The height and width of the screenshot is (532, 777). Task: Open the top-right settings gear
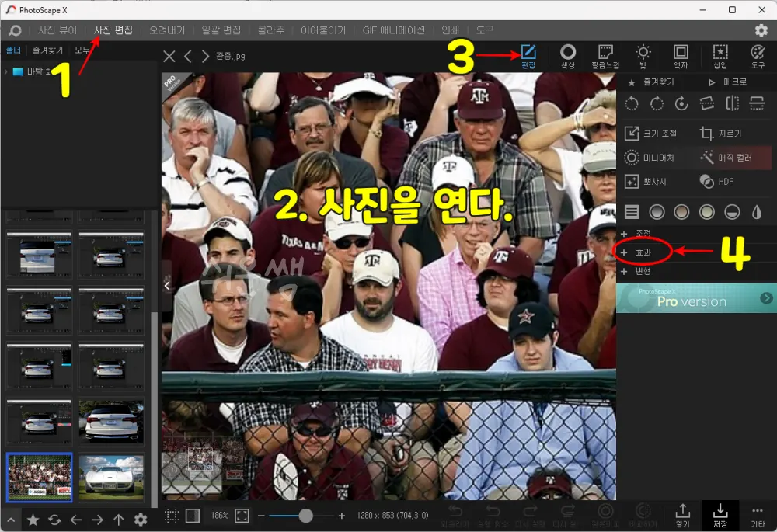click(761, 30)
